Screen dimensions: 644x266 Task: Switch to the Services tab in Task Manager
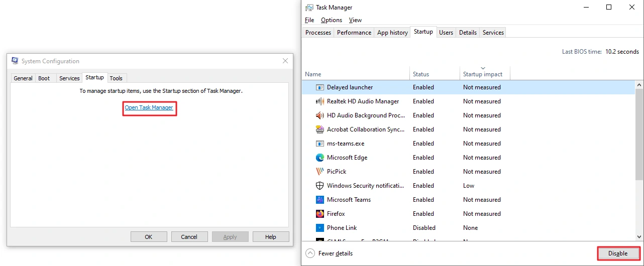493,33
